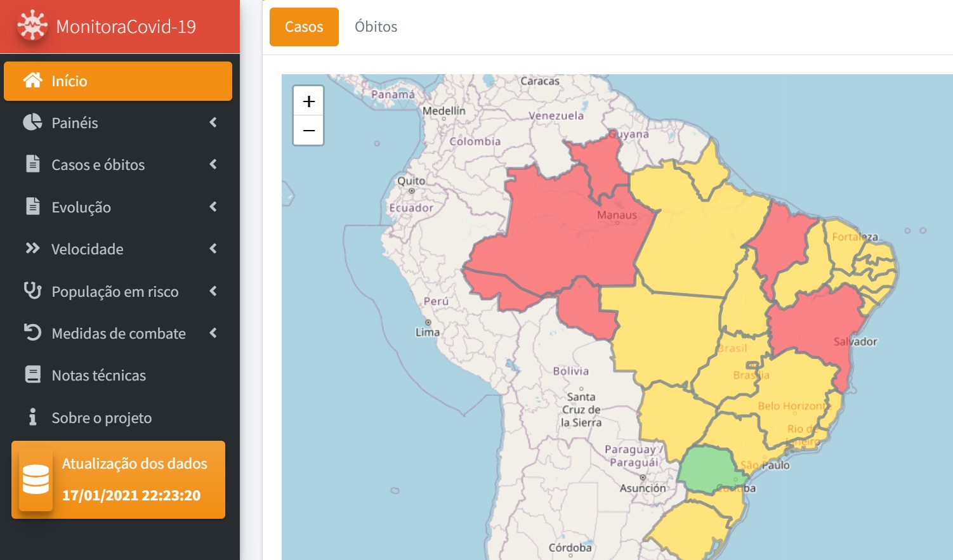This screenshot has width=953, height=560.
Task: Open the Casos e óbitos menu label
Action: pos(98,165)
